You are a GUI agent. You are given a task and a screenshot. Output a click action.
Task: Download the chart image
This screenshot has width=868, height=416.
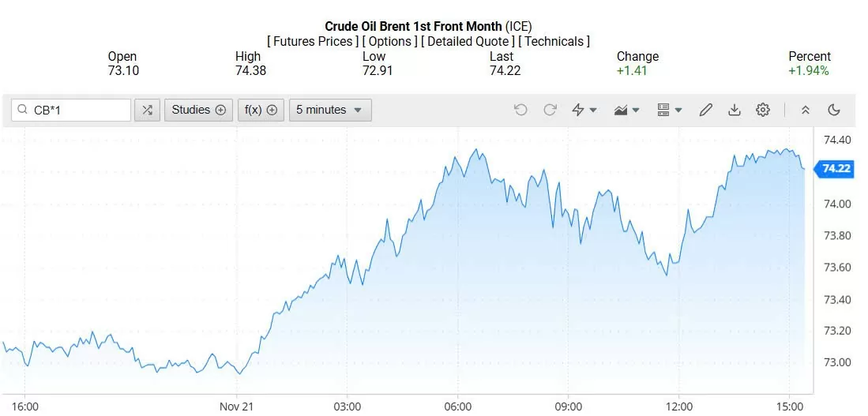(x=734, y=110)
